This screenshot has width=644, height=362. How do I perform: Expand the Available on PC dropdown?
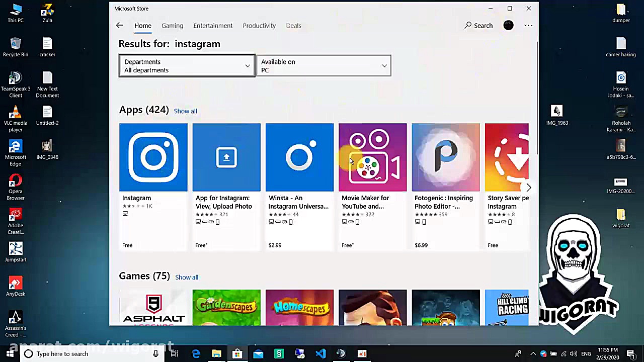tap(324, 66)
